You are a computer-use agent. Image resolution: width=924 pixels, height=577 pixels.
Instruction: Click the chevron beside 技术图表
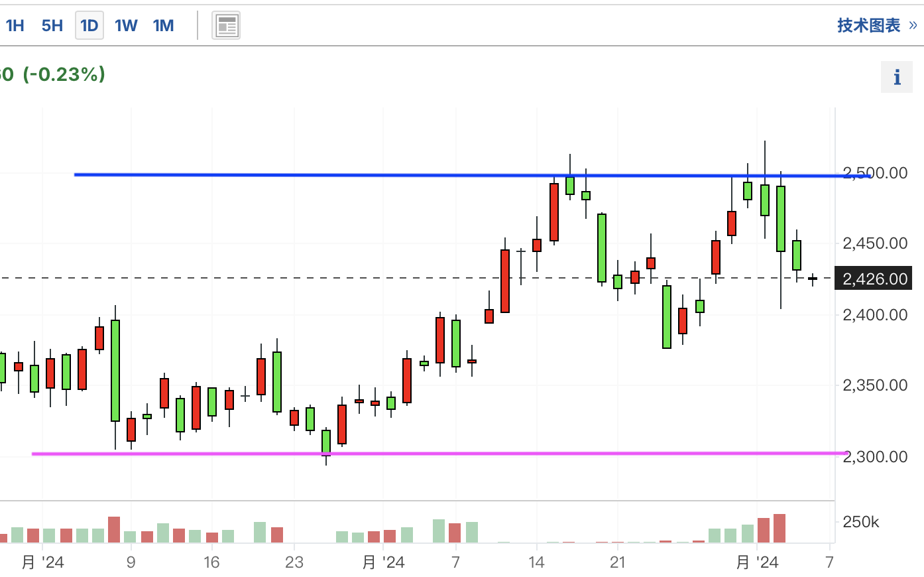coord(913,25)
